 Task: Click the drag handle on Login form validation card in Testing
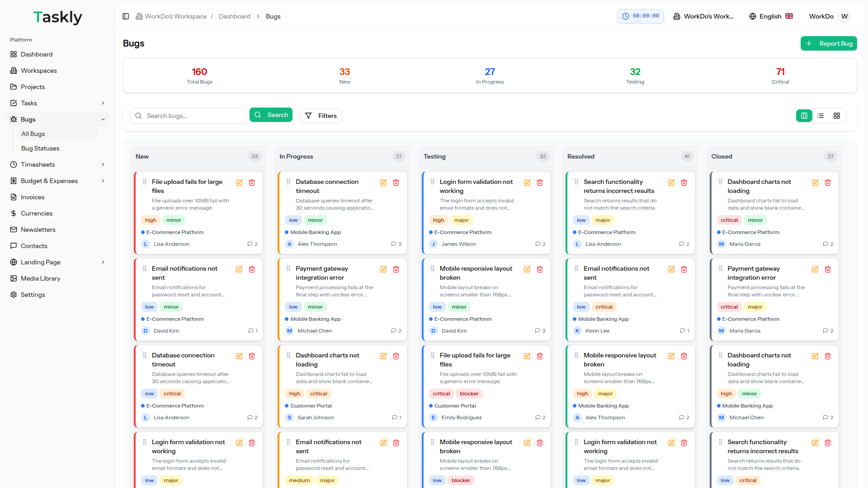[x=433, y=182]
